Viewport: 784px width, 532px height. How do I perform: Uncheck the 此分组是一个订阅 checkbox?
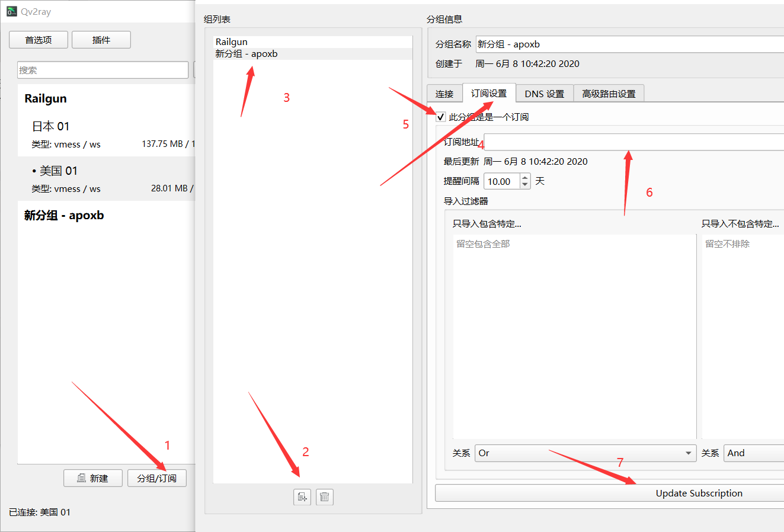[441, 117]
